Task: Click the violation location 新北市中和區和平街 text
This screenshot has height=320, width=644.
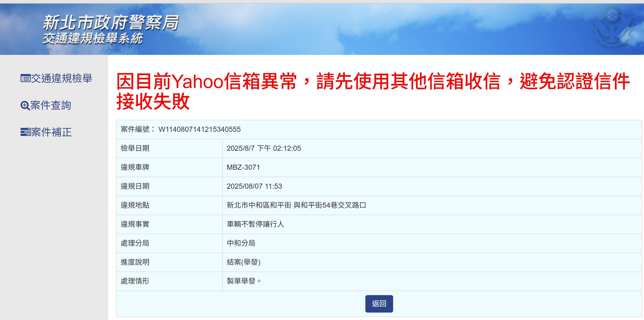Action: (259, 205)
